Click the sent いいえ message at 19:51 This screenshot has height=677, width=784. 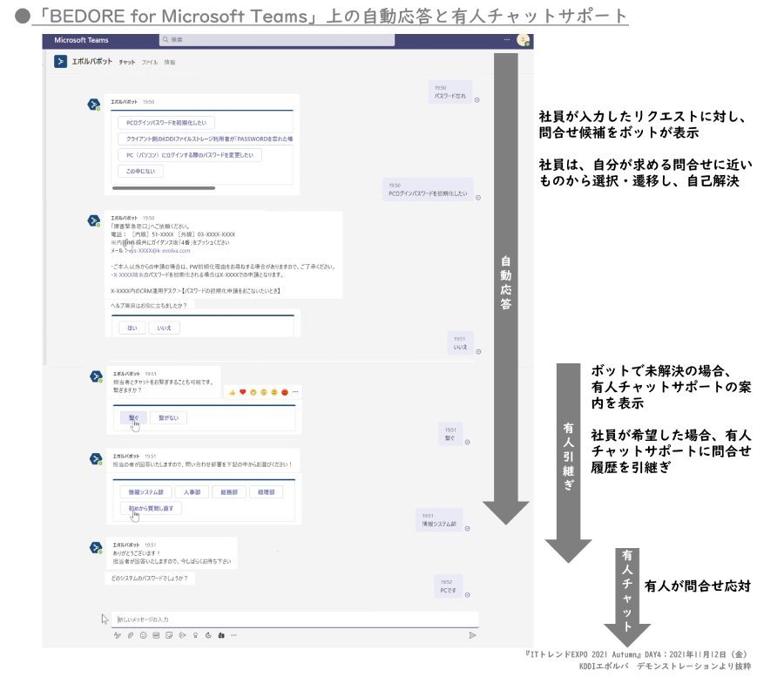[x=460, y=343]
